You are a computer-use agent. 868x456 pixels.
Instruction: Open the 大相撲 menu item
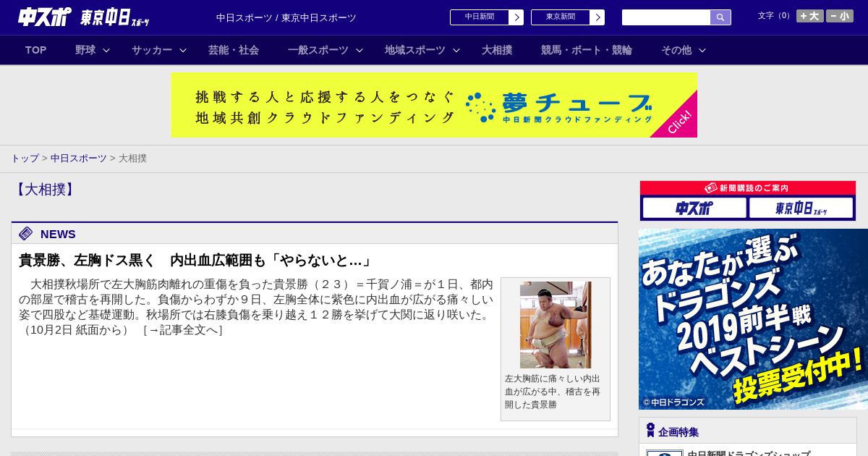pyautogui.click(x=497, y=50)
